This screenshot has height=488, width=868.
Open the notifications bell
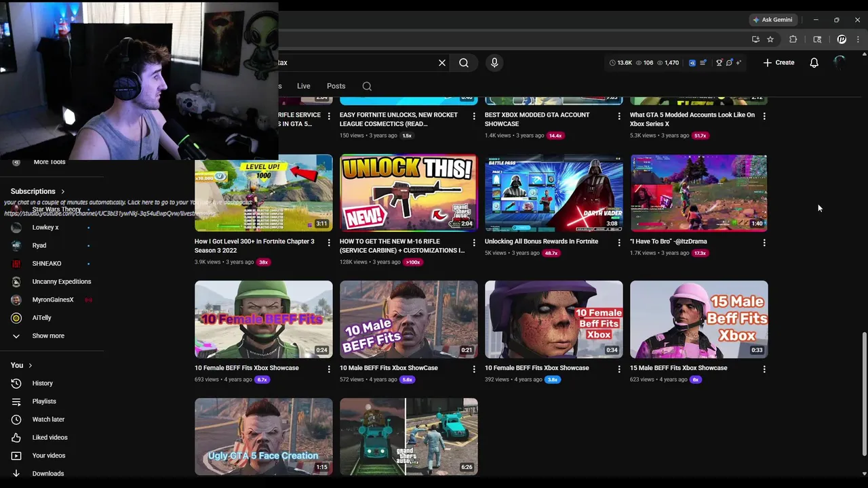(814, 62)
